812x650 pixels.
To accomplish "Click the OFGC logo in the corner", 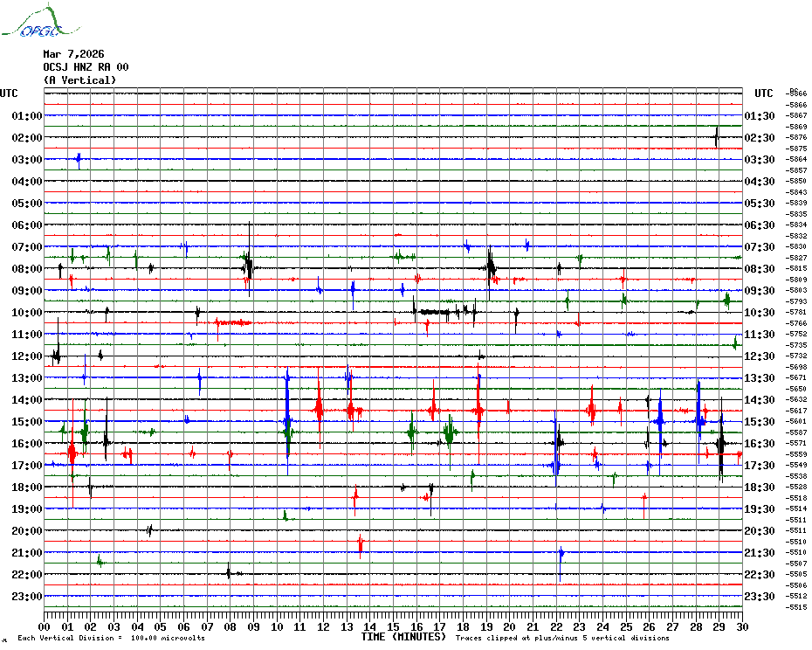I will point(40,21).
